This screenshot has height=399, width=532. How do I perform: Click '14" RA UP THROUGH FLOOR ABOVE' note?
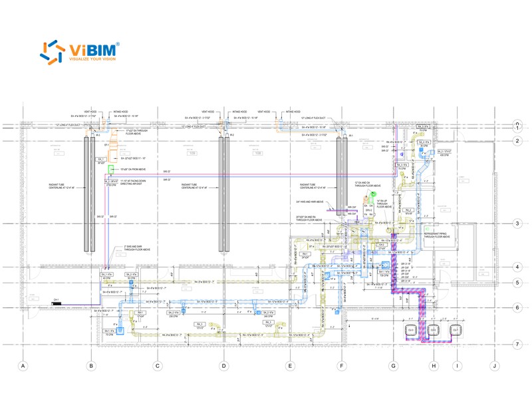coord(384,203)
